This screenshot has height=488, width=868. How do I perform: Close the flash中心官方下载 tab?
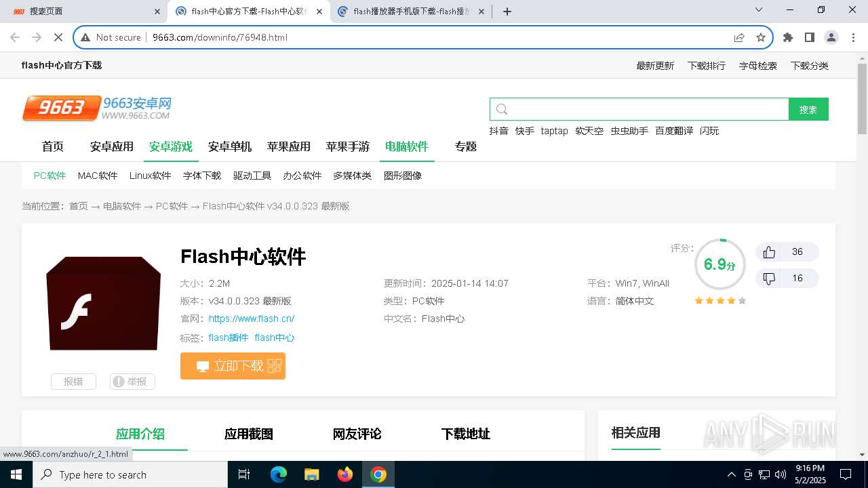(319, 11)
